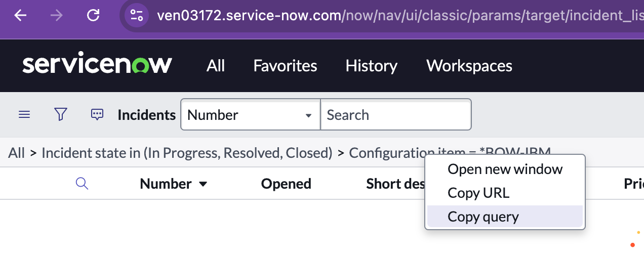Open the All navigation menu
Image resolution: width=644 pixels, height=258 pixels.
pos(216,66)
